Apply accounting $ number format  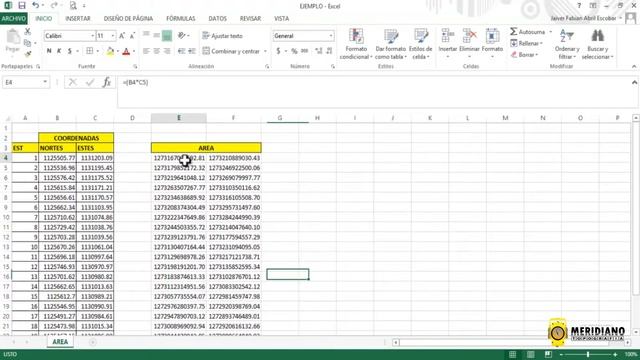pos(278,51)
